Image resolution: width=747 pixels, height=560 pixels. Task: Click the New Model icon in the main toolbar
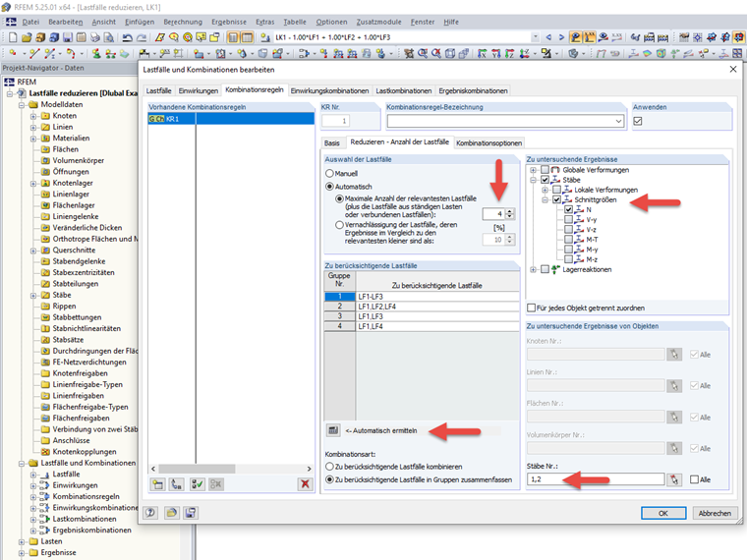(x=13, y=37)
